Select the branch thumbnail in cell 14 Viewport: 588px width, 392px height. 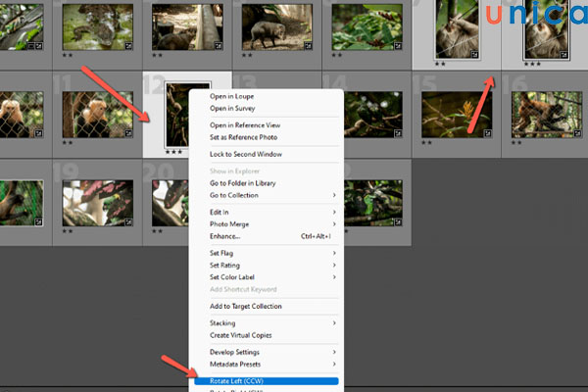[x=373, y=115]
